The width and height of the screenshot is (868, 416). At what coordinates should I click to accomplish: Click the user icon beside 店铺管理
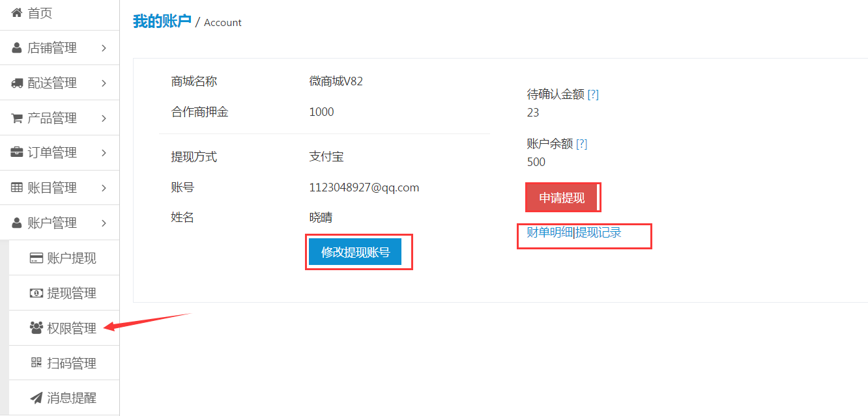[17, 48]
